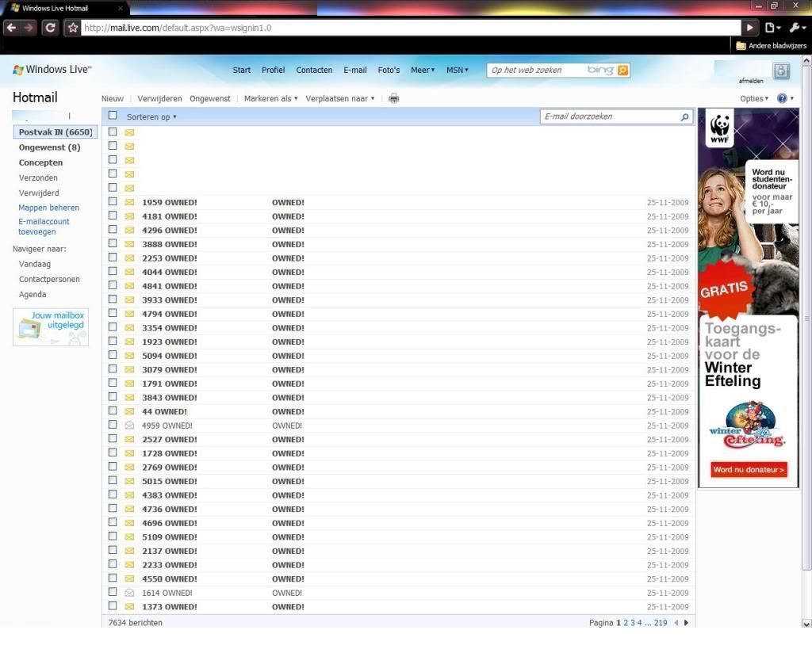
Task: Click the Go play arrow beside address bar
Action: pyautogui.click(x=750, y=28)
